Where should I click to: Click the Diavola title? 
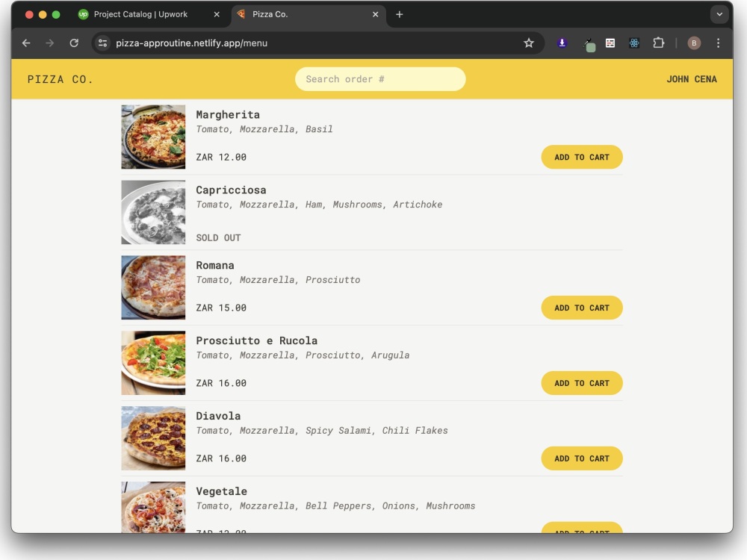[x=218, y=416]
